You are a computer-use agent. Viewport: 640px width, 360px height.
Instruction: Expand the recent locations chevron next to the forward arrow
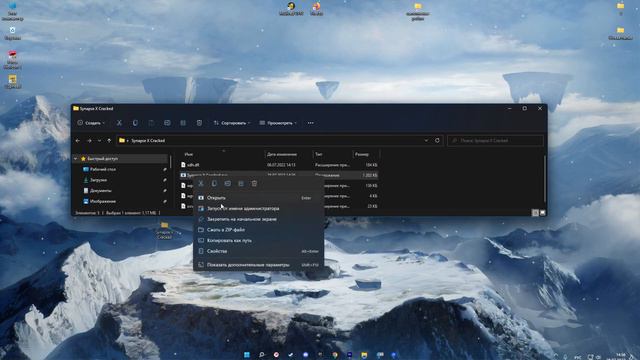(x=99, y=140)
